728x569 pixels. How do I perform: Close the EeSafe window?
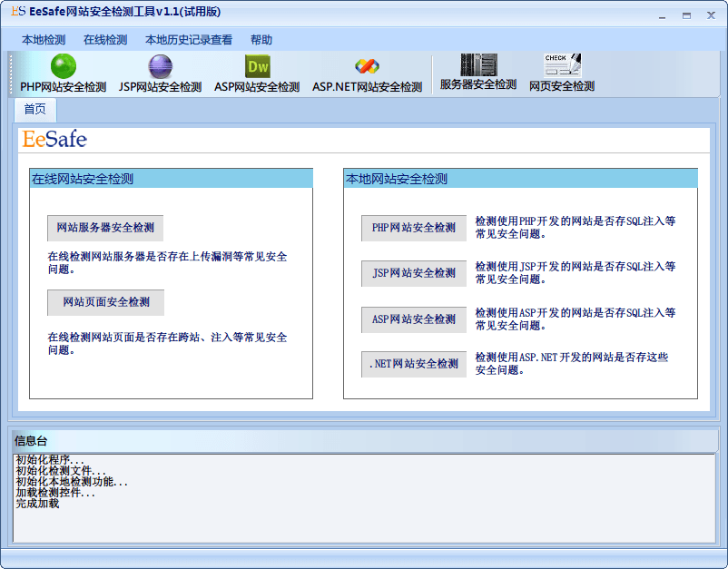point(711,15)
